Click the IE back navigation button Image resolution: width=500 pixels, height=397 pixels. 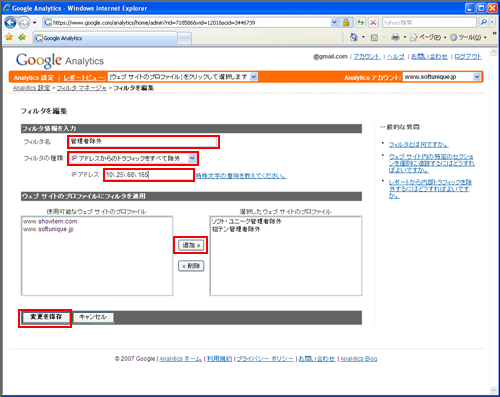coord(11,22)
